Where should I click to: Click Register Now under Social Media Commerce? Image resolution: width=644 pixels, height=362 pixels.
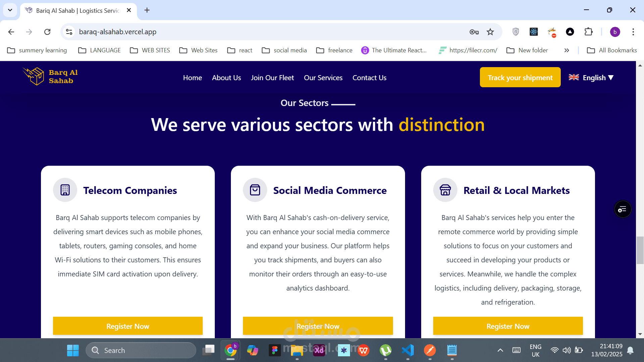tap(318, 326)
